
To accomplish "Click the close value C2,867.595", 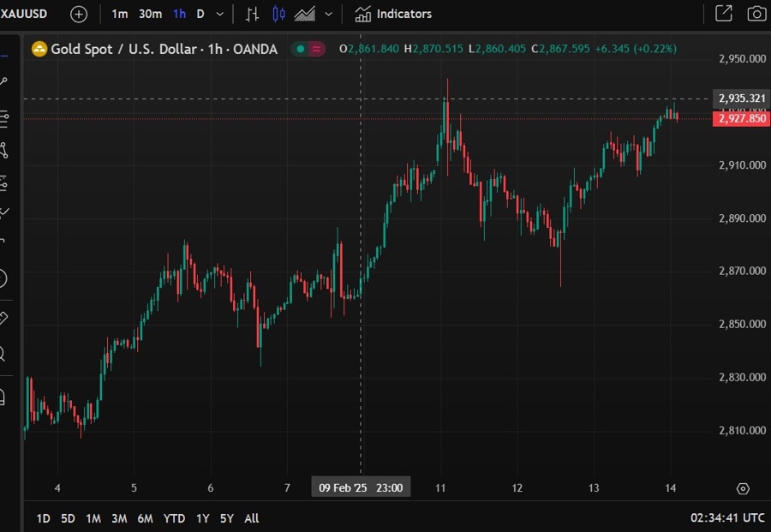I will tap(560, 49).
